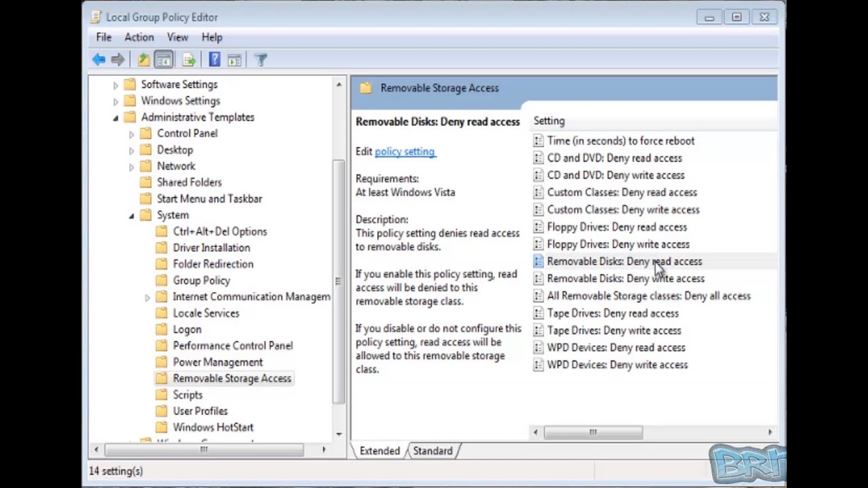Expand the Control Panel node

(x=132, y=134)
